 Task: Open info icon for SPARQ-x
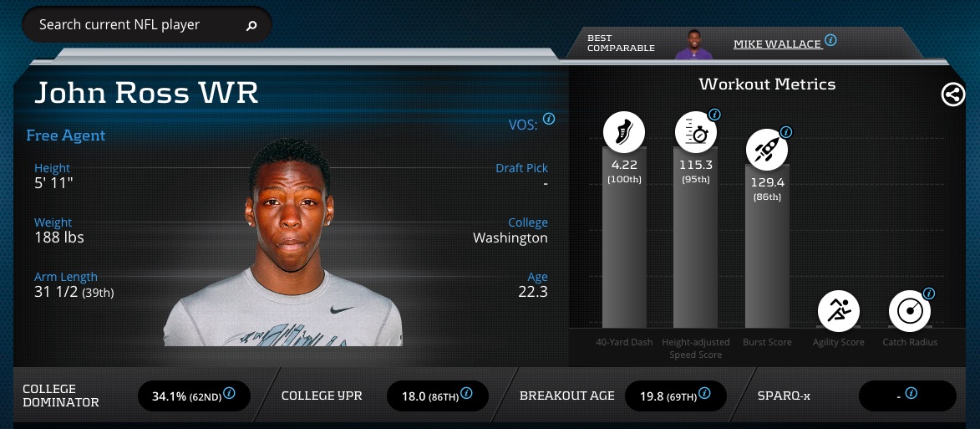click(x=911, y=393)
